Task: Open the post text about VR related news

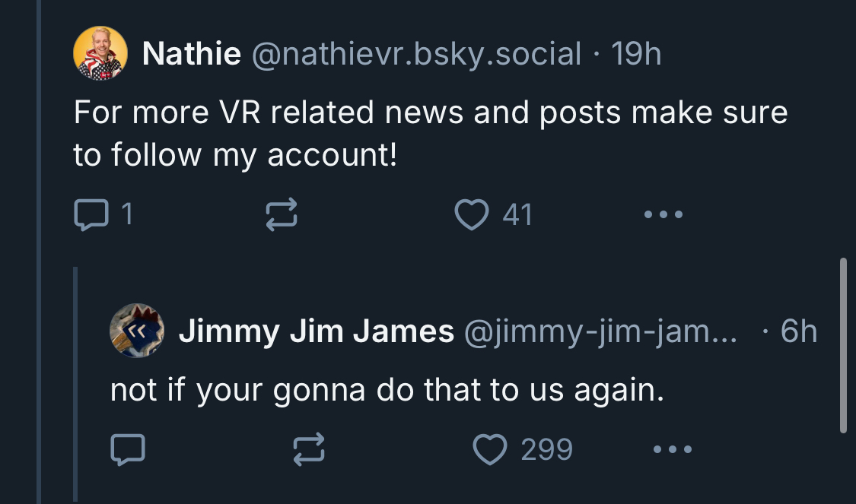Action: click(x=430, y=134)
